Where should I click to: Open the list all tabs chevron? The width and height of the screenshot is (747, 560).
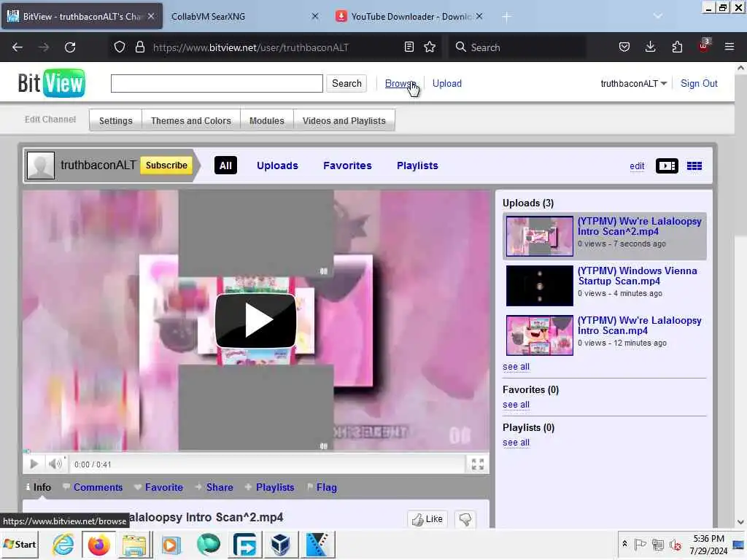(658, 16)
